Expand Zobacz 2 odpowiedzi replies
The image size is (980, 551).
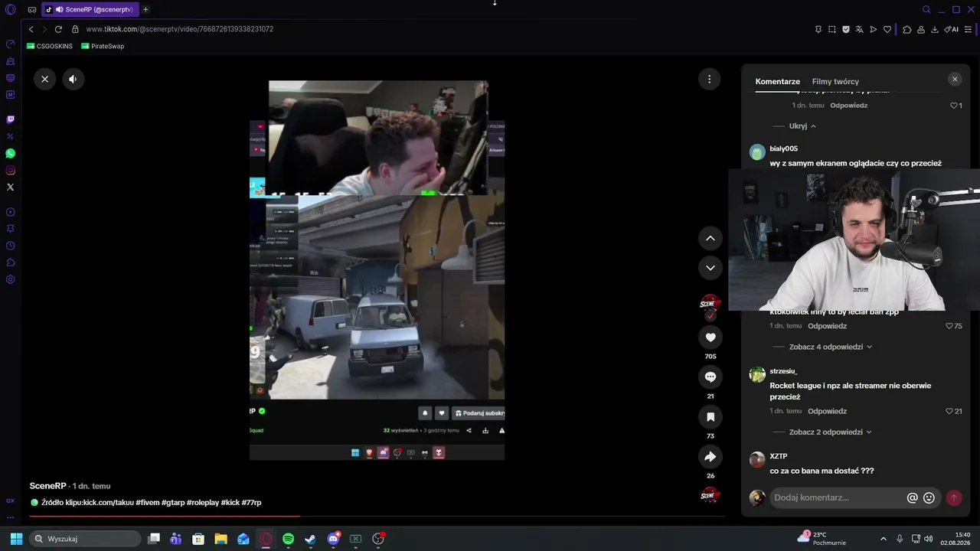click(831, 432)
